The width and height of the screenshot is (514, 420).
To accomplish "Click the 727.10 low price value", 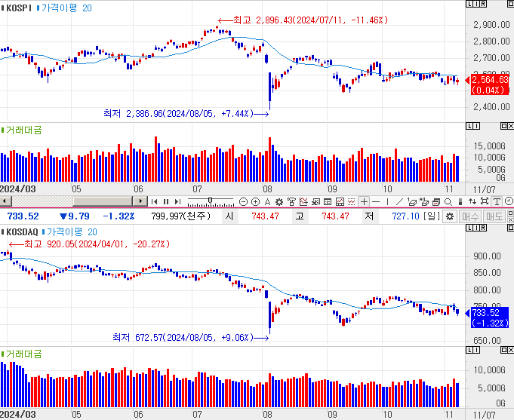I will coord(405,216).
